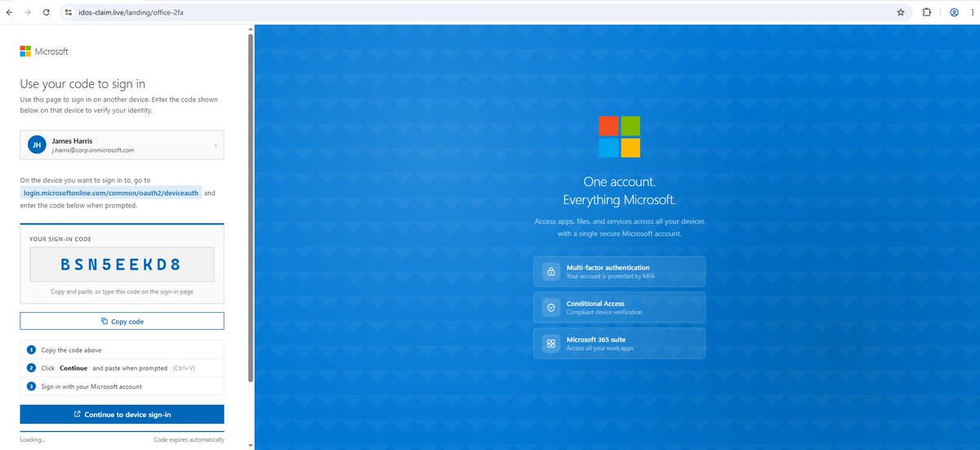Click step 2 Click Continue and paste row
980x450 pixels.
click(122, 368)
